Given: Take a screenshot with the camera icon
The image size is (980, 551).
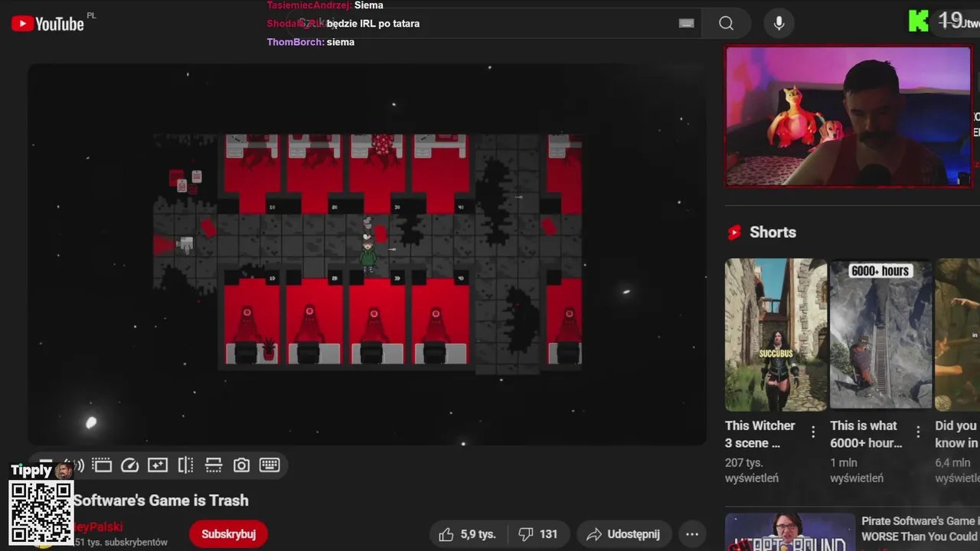Looking at the screenshot, I should click(x=241, y=465).
